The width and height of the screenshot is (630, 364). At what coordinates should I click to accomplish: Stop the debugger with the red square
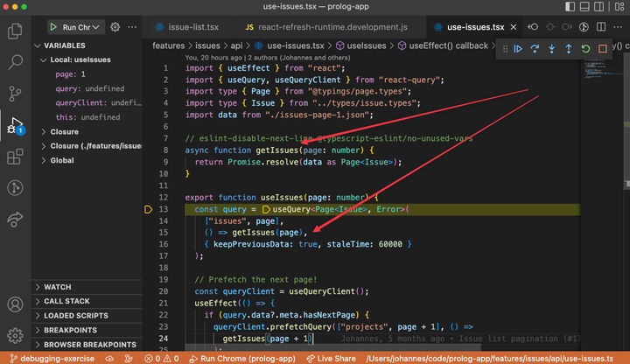(x=603, y=49)
